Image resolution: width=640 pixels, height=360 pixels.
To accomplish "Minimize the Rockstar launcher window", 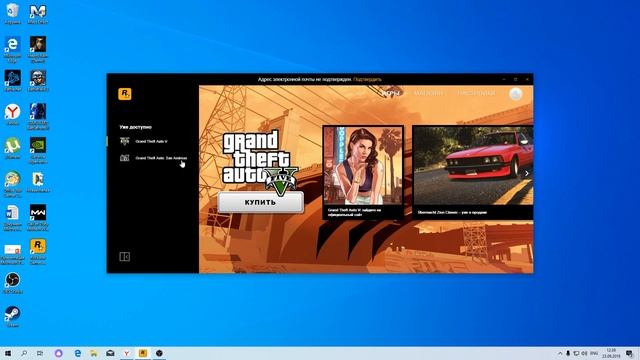I will tap(504, 79).
